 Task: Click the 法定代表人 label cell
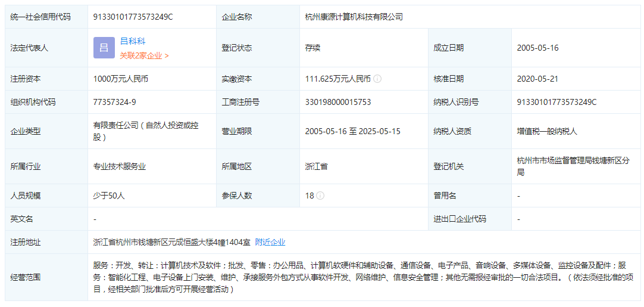click(46, 48)
